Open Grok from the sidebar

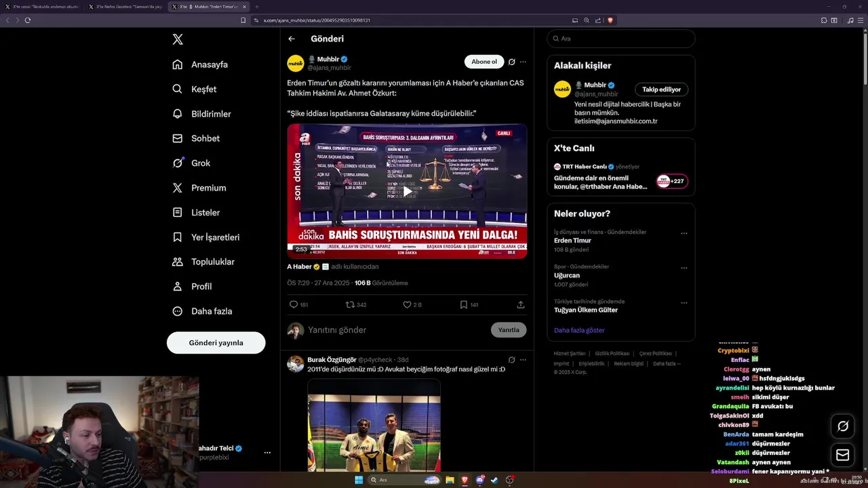(x=191, y=163)
